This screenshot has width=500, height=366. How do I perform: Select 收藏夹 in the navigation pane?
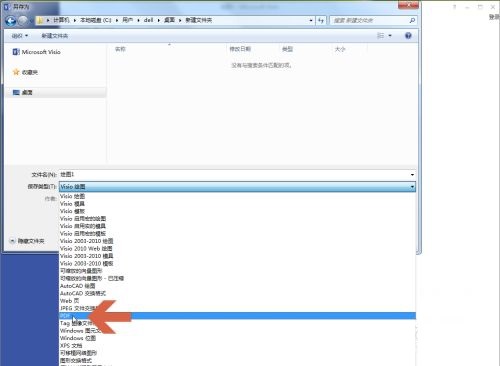click(30, 72)
